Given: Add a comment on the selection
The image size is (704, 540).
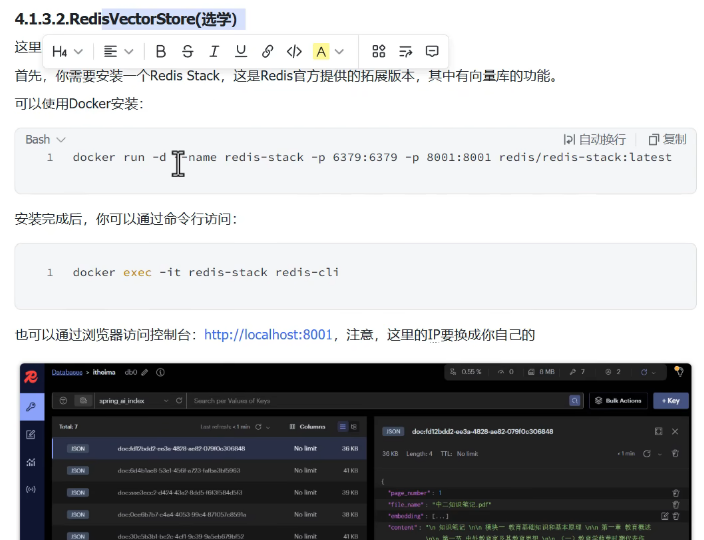Looking at the screenshot, I should pyautogui.click(x=432, y=52).
